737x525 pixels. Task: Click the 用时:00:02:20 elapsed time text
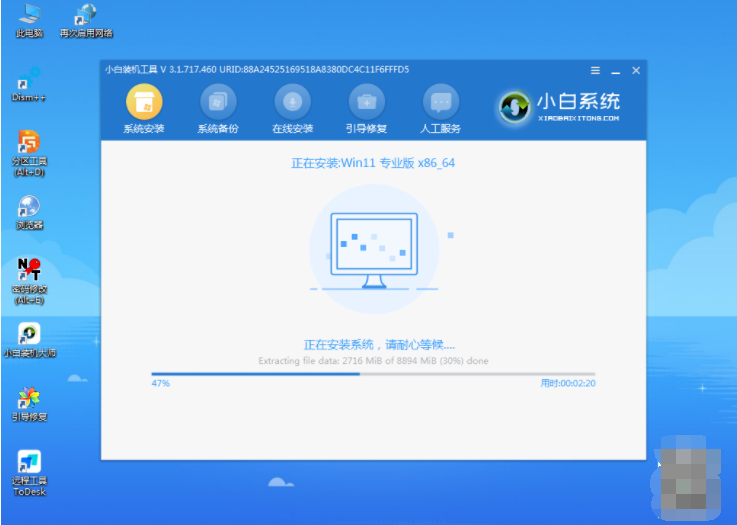(x=568, y=384)
